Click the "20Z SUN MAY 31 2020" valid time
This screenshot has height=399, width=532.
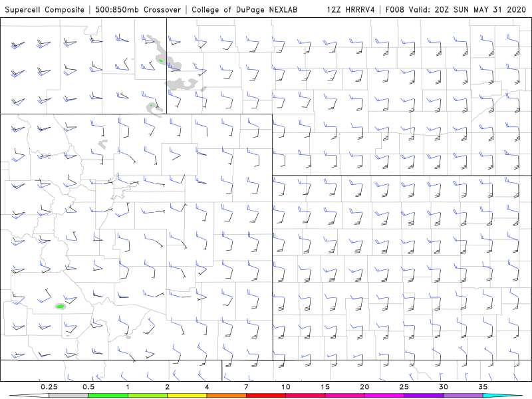click(480, 10)
